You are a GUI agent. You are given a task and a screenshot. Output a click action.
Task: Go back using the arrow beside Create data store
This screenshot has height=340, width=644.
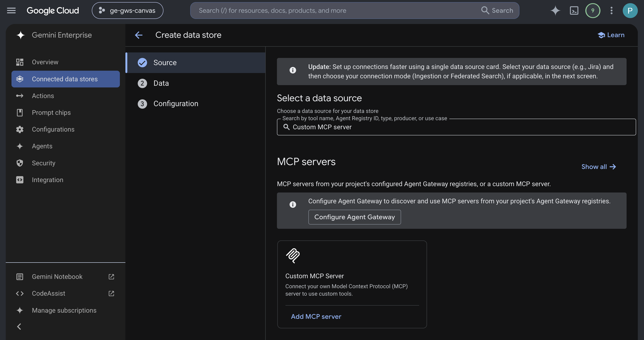[139, 35]
